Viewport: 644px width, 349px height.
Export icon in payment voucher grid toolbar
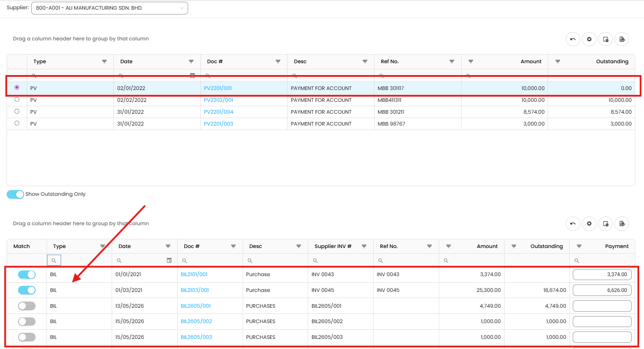pyautogui.click(x=622, y=39)
